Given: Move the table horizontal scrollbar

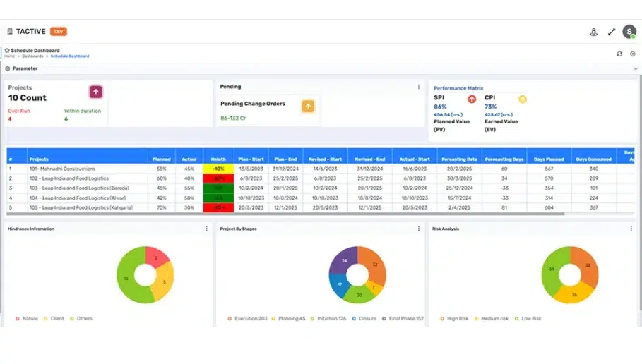Looking at the screenshot, I should (285, 214).
